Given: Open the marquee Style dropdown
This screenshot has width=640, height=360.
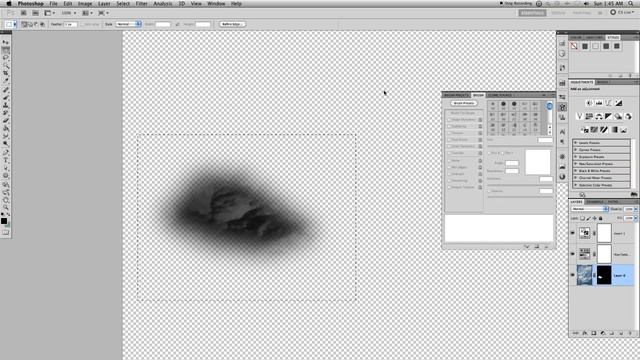Looking at the screenshot, I should pyautogui.click(x=129, y=24).
